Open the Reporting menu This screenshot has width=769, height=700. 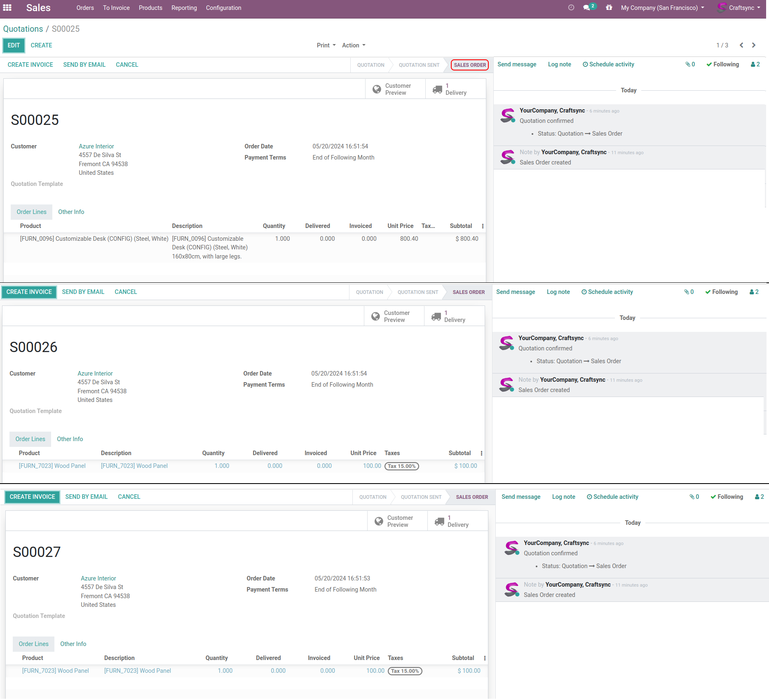[x=184, y=8]
